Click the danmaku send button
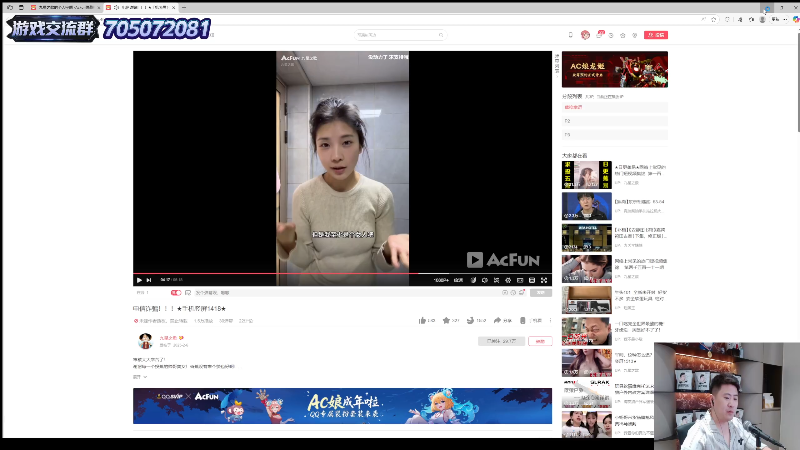Viewport: 800px width, 450px height. [x=541, y=293]
